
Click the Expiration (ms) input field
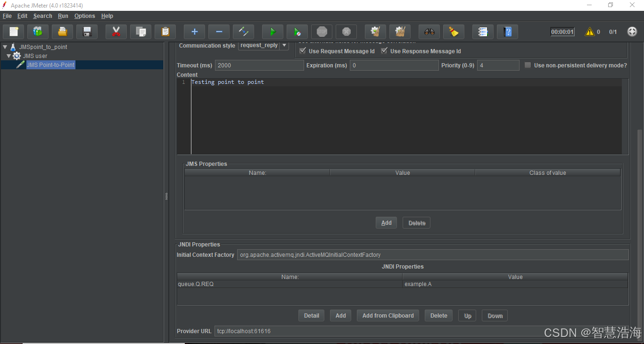[394, 66]
